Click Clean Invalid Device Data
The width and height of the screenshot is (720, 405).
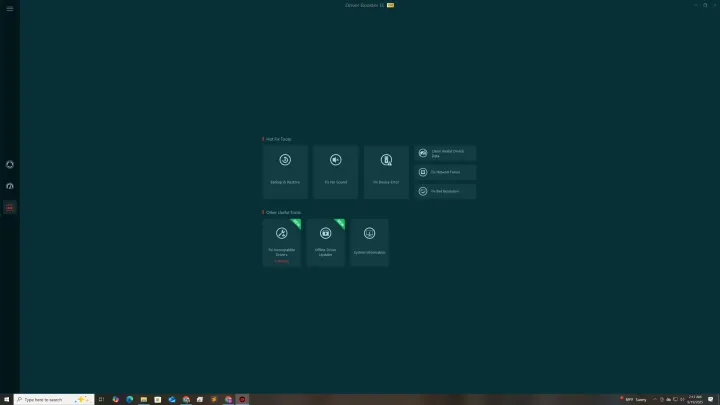(x=446, y=153)
